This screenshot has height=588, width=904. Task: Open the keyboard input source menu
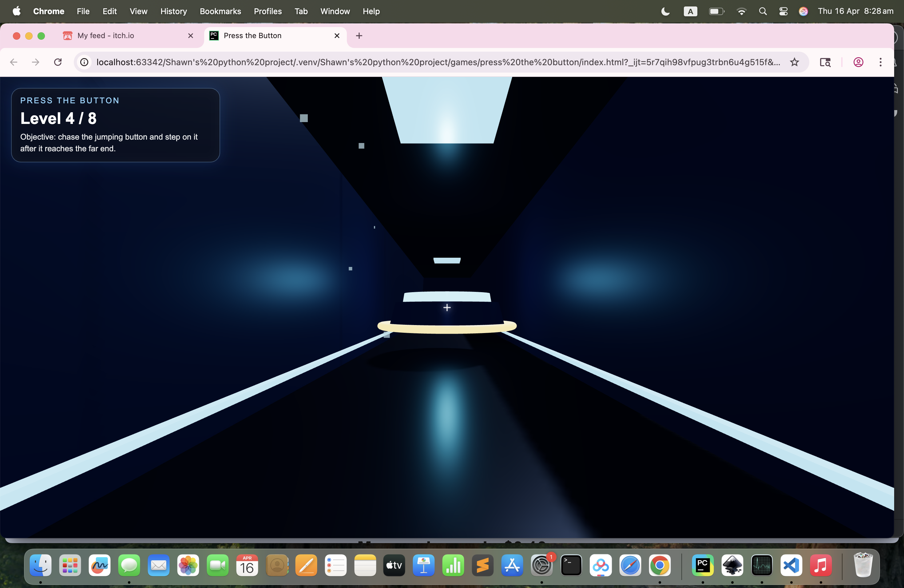690,11
